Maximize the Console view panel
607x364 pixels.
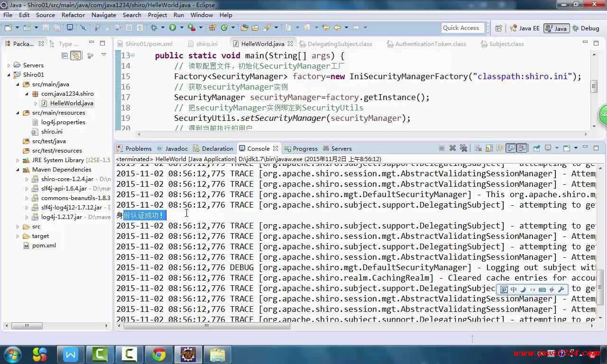(x=596, y=148)
